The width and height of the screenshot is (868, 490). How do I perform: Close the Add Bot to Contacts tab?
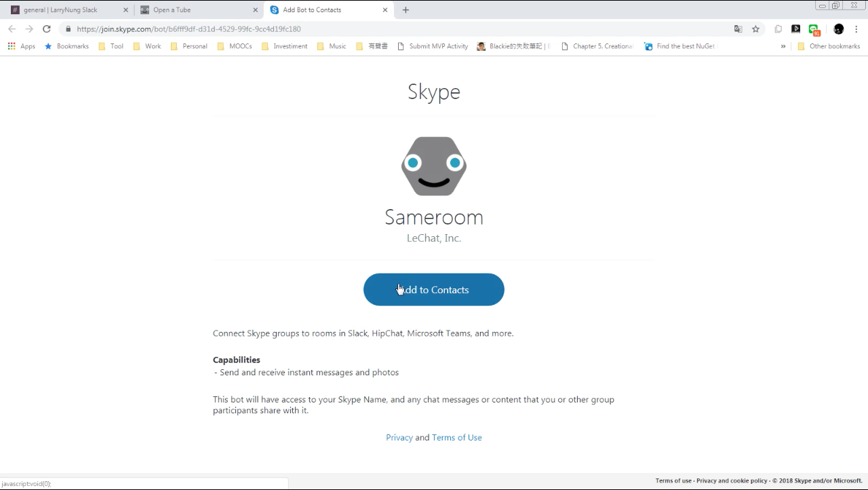pyautogui.click(x=385, y=10)
